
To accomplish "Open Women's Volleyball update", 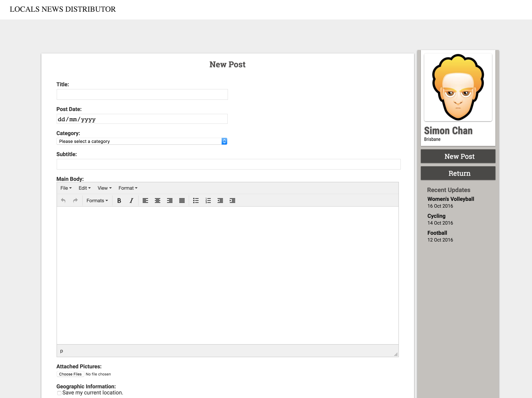I will tap(451, 199).
